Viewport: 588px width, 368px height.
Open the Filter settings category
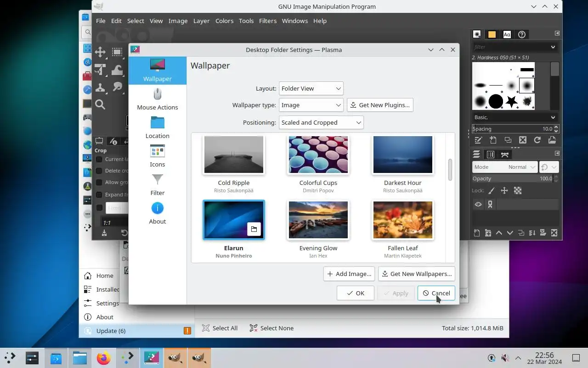tap(158, 184)
